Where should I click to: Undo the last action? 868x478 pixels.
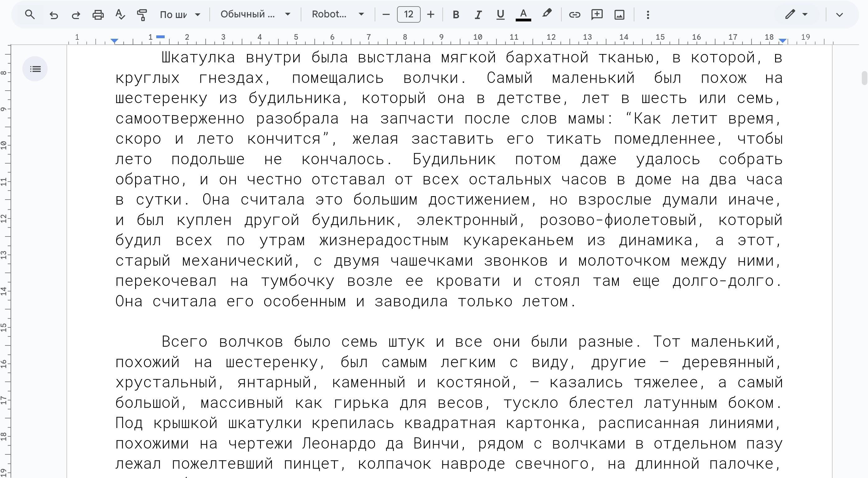click(53, 15)
